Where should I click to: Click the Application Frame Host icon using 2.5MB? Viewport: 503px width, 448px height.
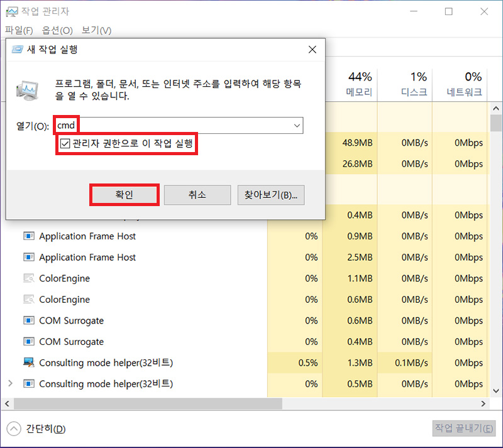tap(28, 258)
